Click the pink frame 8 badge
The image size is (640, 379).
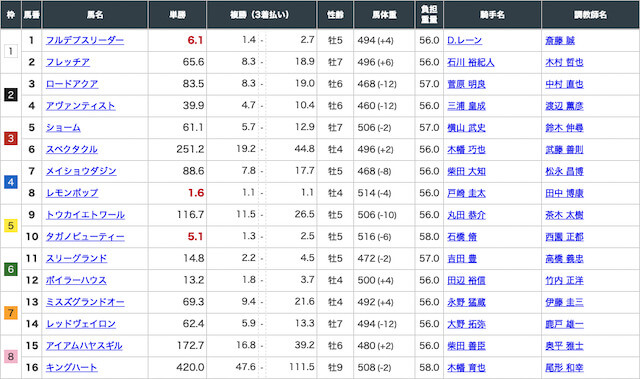(x=11, y=357)
